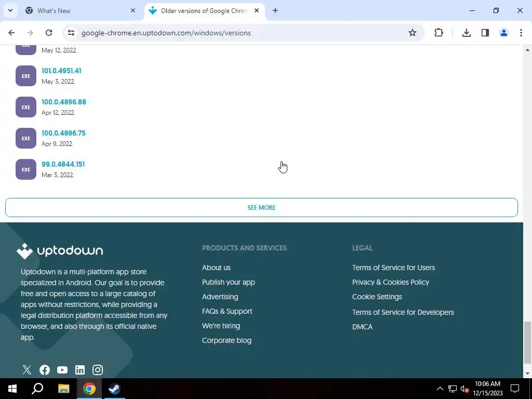Click Chrome icon in the taskbar

89,389
